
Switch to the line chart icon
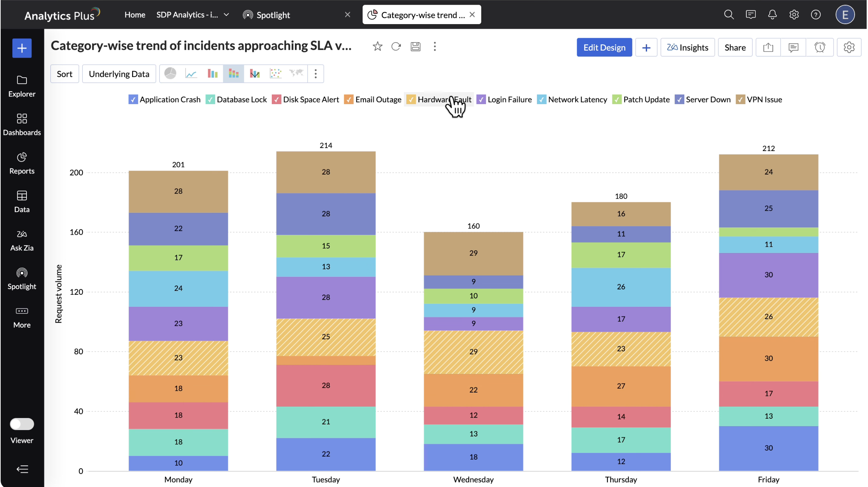[191, 73]
